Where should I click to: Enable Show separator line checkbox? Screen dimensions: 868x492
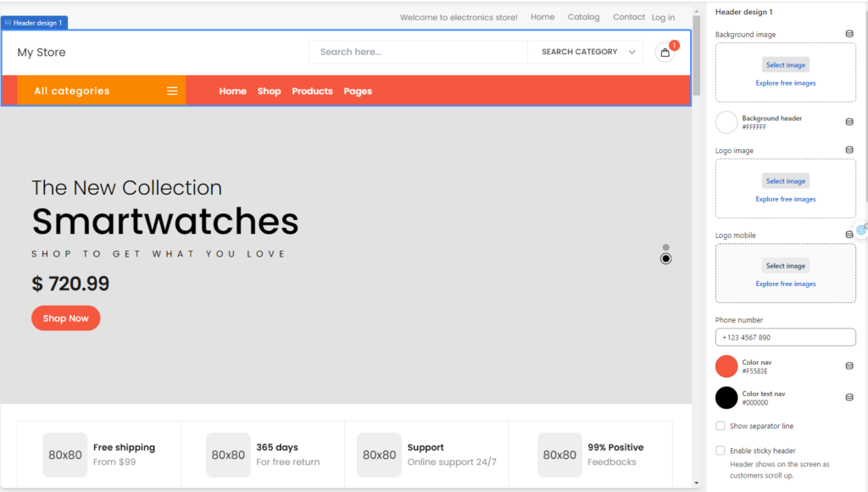[x=721, y=426]
